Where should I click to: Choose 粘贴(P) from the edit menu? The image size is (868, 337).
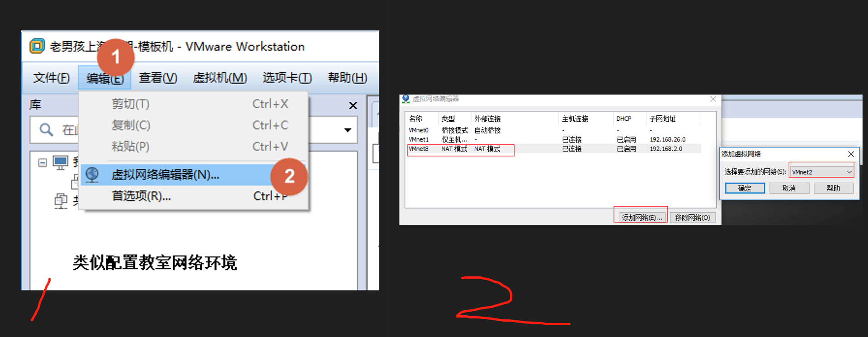point(194,147)
